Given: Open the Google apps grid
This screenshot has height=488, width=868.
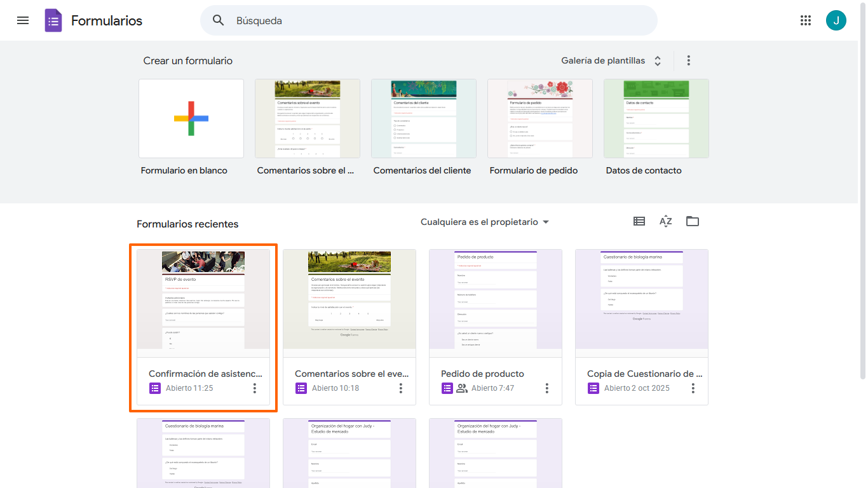Looking at the screenshot, I should tap(806, 20).
